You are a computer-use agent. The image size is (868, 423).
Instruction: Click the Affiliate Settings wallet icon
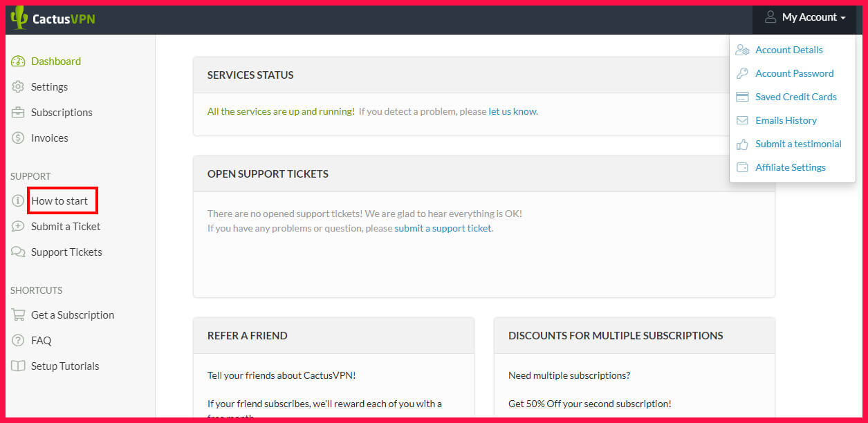(x=742, y=167)
